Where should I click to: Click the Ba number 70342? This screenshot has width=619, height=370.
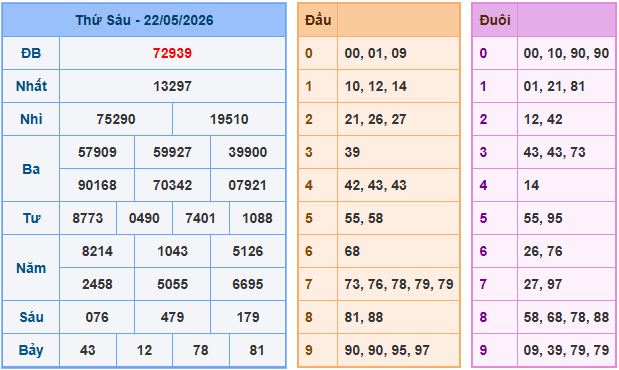click(173, 185)
